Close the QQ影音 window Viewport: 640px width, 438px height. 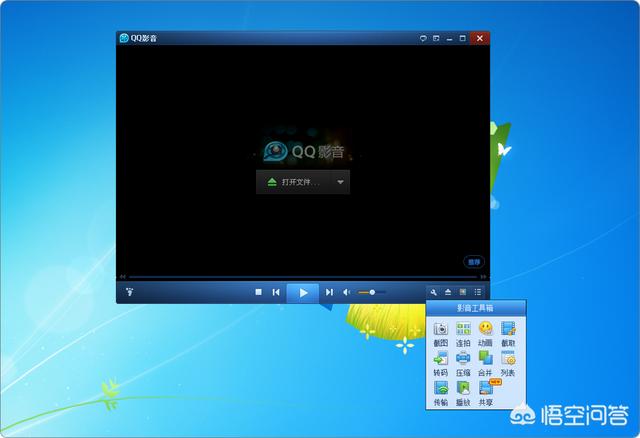pyautogui.click(x=480, y=38)
